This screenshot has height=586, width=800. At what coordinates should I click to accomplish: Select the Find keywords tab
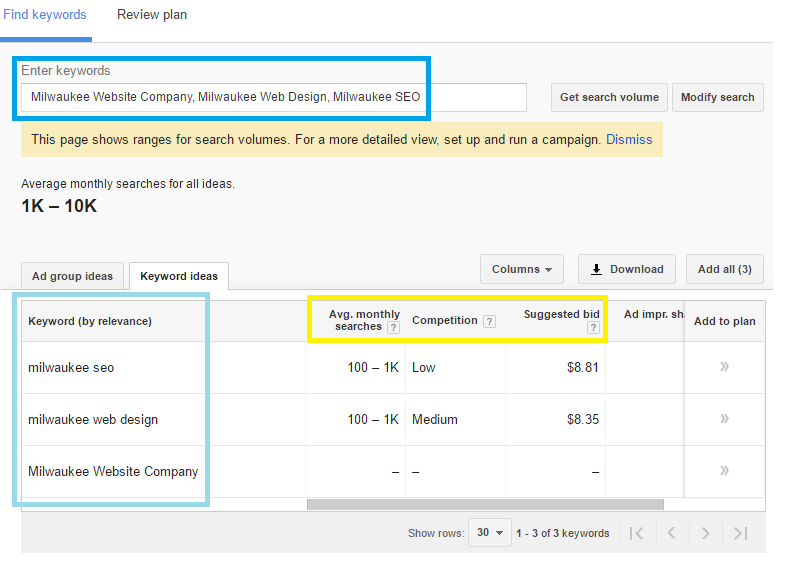(x=45, y=15)
